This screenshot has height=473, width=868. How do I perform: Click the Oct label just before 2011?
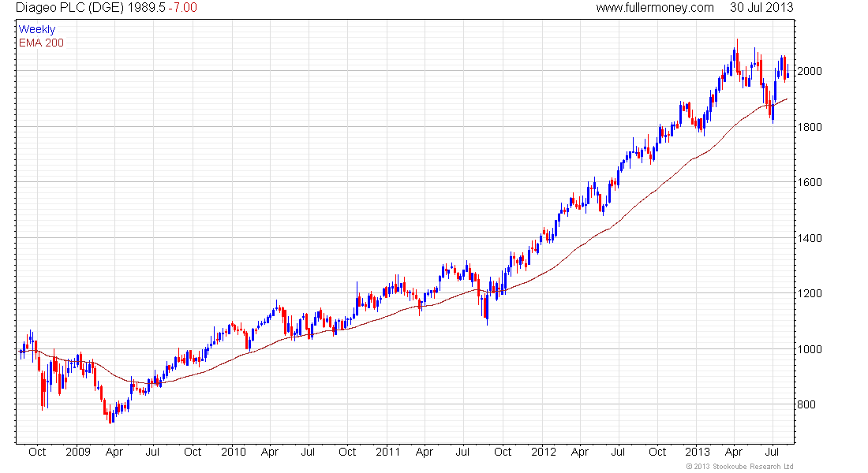347,452
